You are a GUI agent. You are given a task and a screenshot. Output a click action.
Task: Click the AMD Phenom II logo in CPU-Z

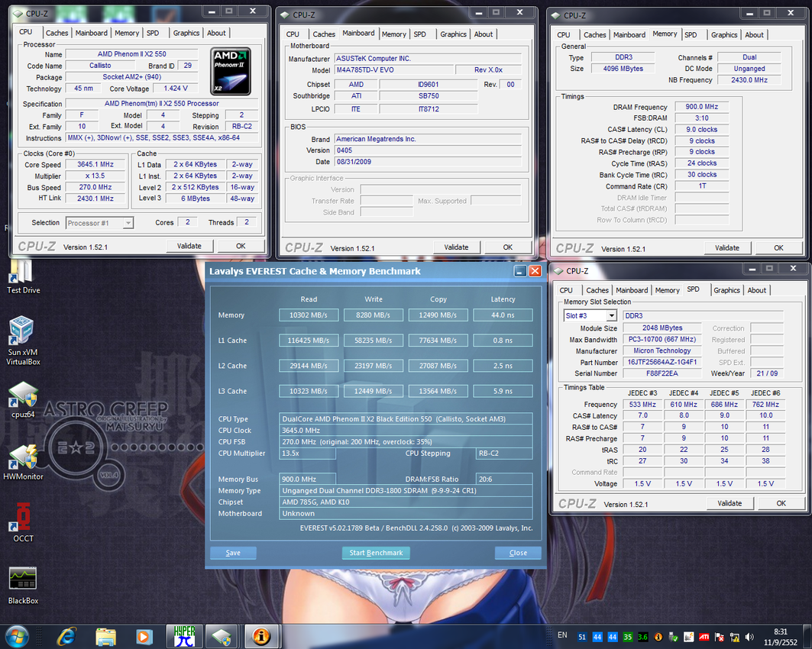(231, 72)
